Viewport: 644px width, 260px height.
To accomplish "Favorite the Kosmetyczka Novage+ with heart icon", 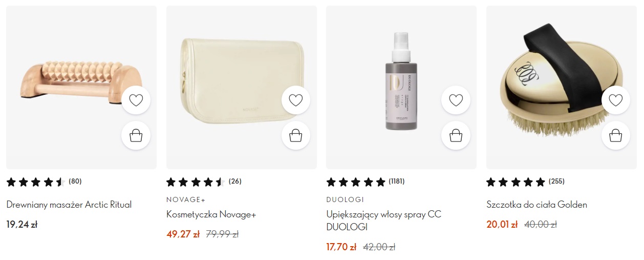I will tap(296, 100).
